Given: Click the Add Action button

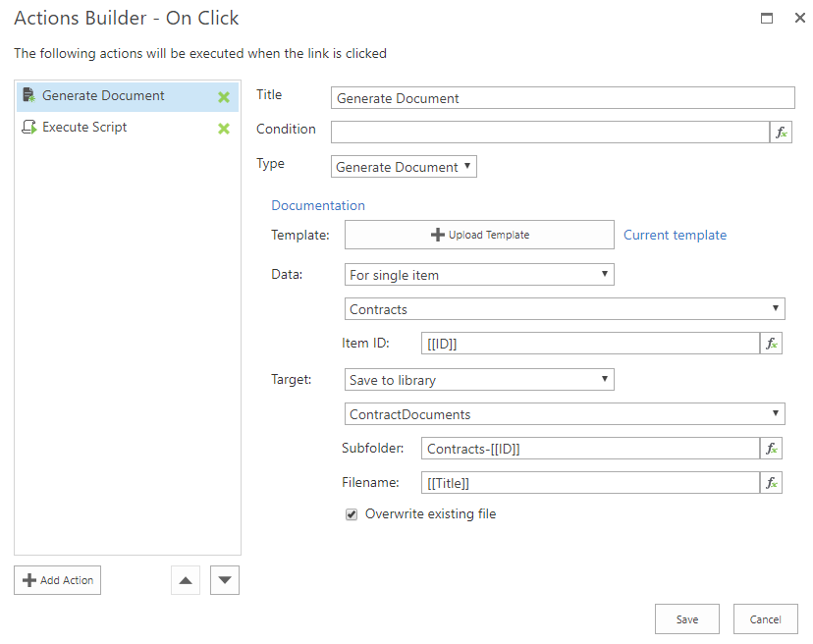Looking at the screenshot, I should (x=57, y=580).
